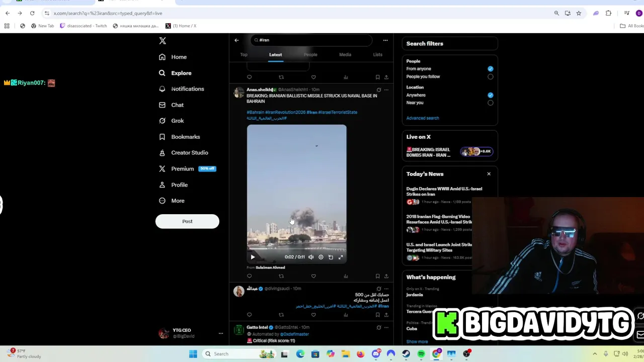Open Anas.sheikh post more options menu
644x362 pixels.
(x=386, y=90)
